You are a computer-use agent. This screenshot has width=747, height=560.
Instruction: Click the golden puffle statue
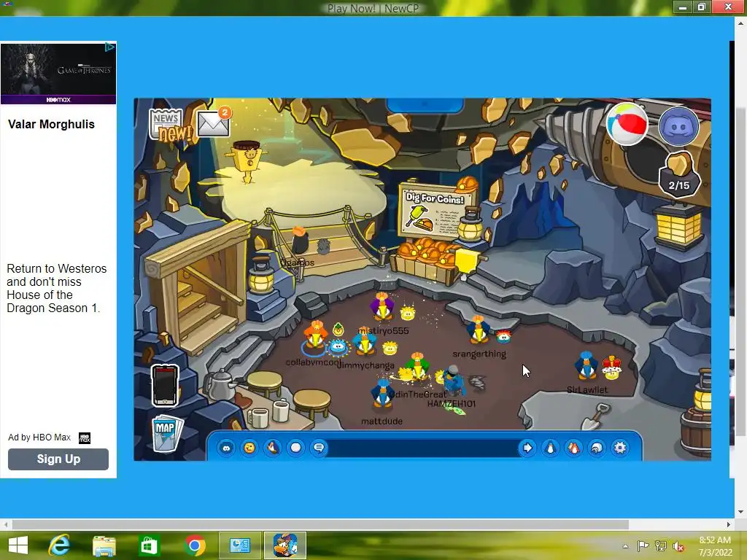[248, 161]
